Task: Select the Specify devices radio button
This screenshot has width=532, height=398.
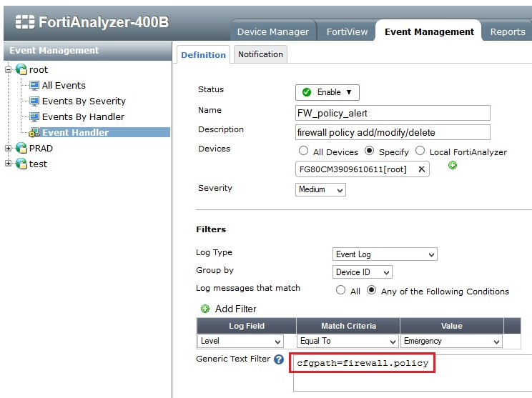Action: tap(369, 151)
